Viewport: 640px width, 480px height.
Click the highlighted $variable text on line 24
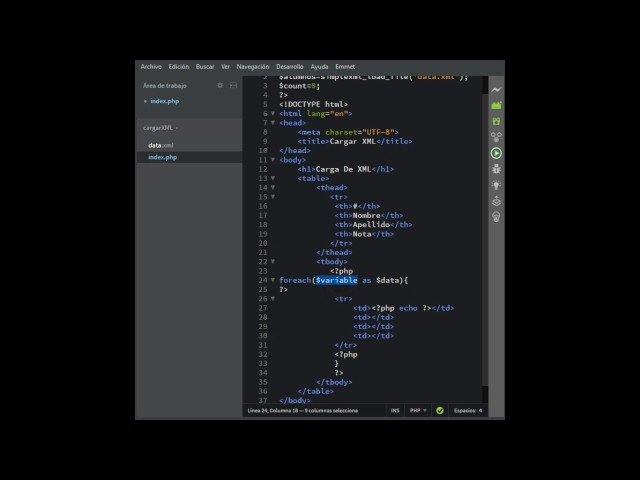(337, 280)
